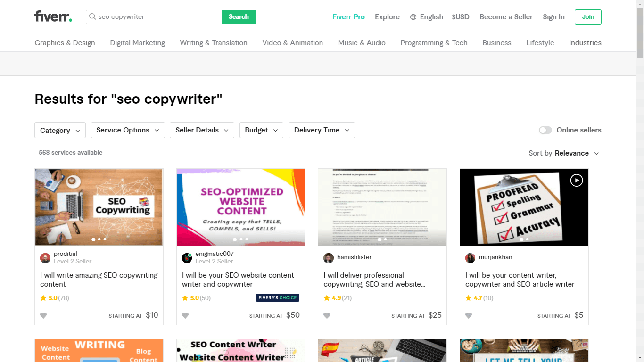
Task: Open gig 'I will be your SEO website content writer'
Action: (238, 280)
